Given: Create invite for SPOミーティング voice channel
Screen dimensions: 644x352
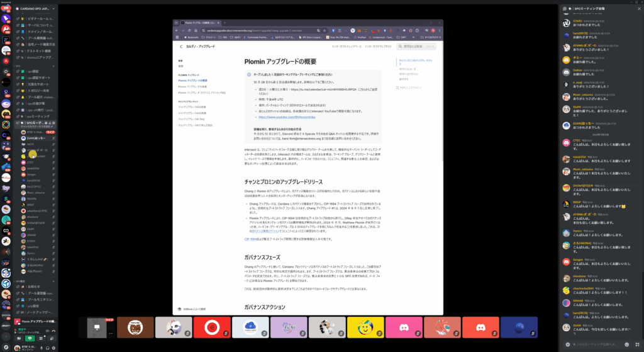Looking at the screenshot, I should tap(50, 123).
